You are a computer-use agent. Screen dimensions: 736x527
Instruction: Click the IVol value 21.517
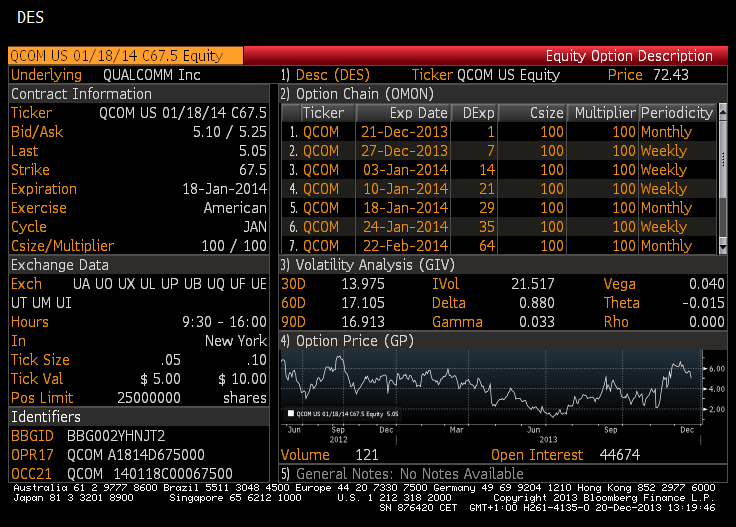point(532,284)
